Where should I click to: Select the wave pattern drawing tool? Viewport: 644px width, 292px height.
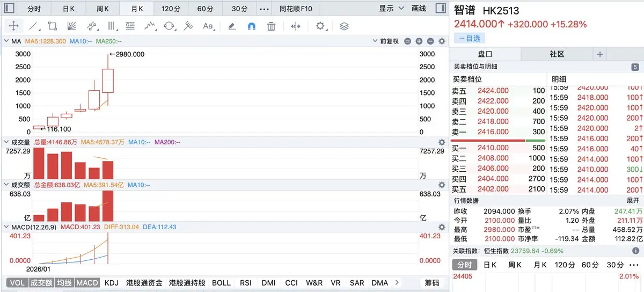[150, 26]
